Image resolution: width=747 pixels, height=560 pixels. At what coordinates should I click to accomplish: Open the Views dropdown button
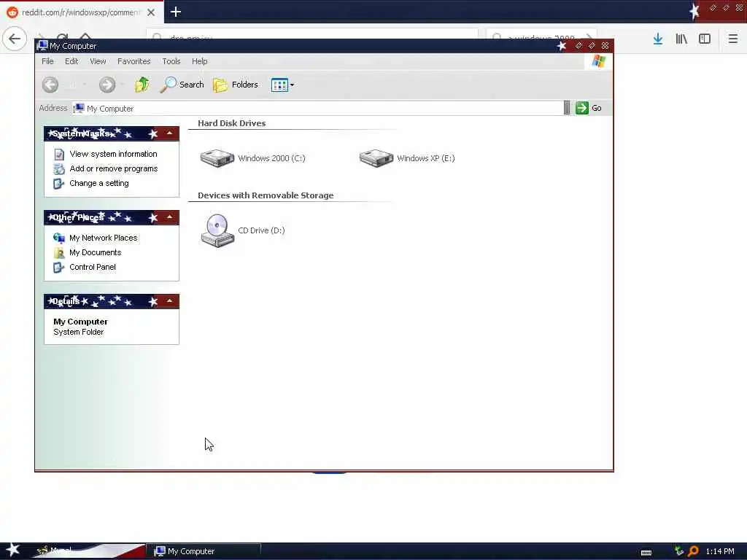click(282, 85)
